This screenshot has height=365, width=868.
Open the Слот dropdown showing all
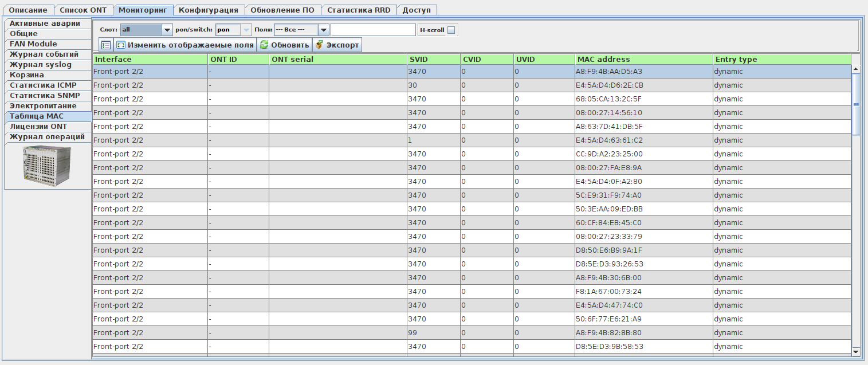146,30
